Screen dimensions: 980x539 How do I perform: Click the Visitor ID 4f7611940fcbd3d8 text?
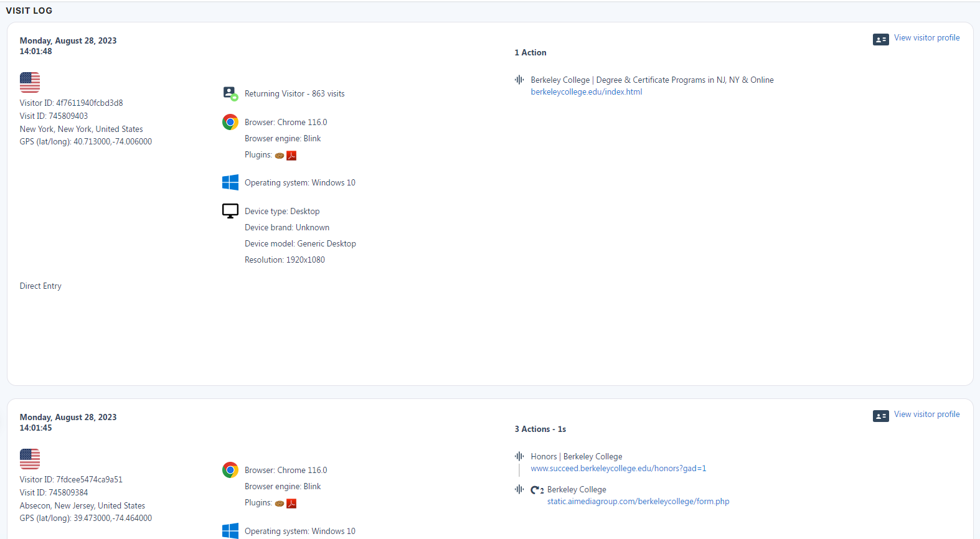(x=71, y=103)
